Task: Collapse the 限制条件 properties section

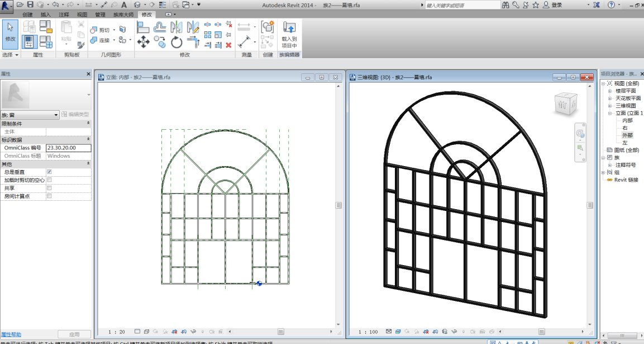Action: 88,124
